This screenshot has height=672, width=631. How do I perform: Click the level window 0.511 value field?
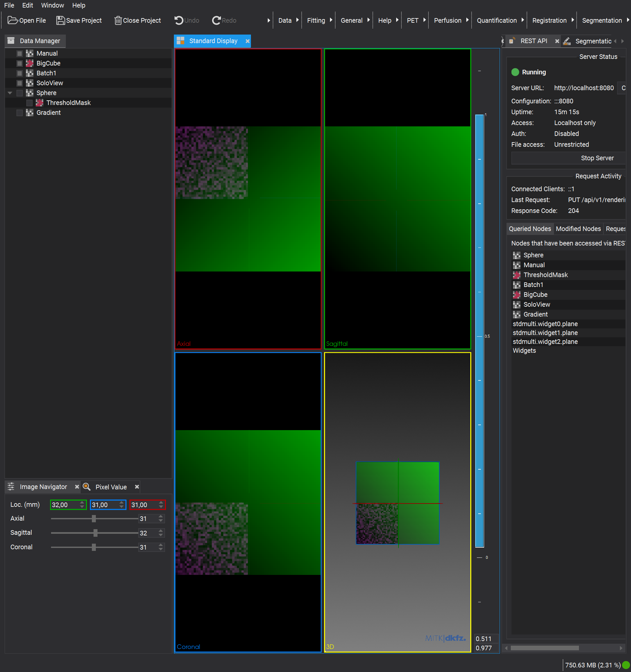click(486, 638)
